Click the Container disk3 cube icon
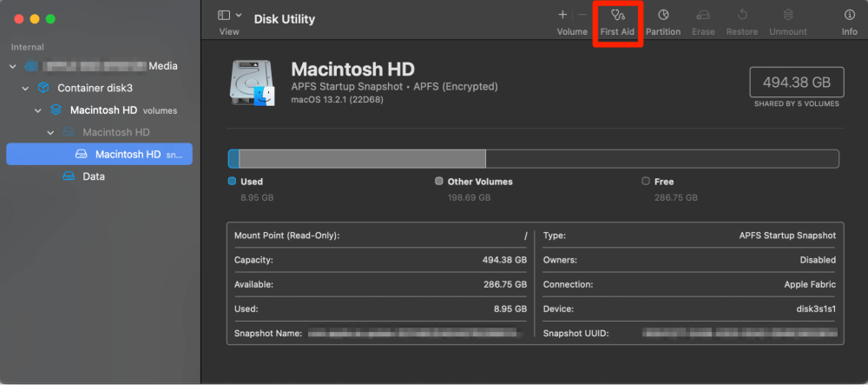The image size is (868, 385). click(x=43, y=88)
